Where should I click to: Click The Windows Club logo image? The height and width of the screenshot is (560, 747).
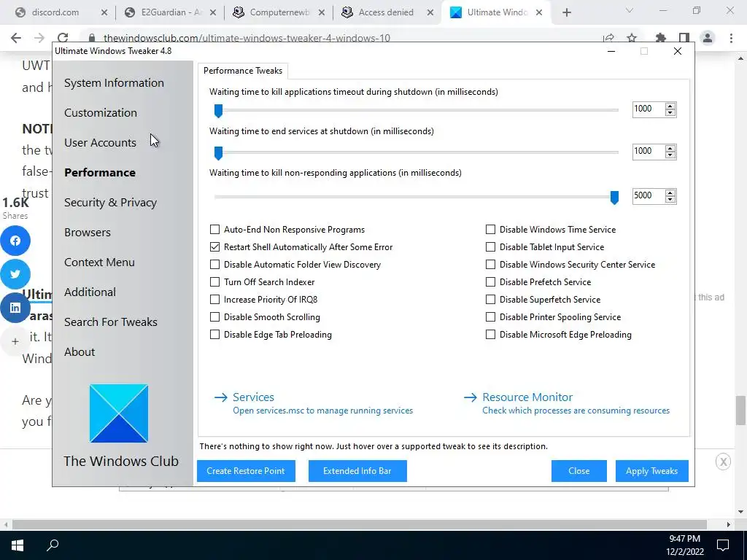pos(119,413)
